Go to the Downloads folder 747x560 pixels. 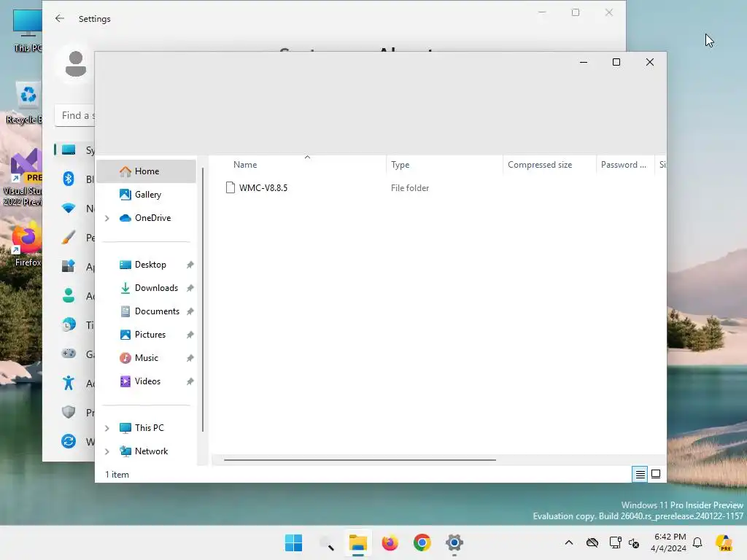150,288
